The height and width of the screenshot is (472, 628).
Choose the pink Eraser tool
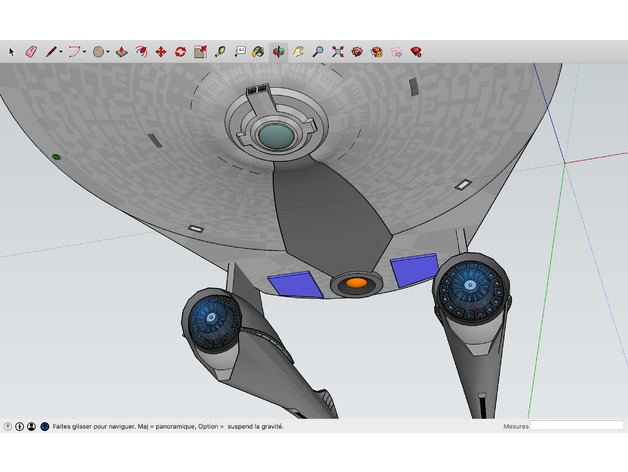click(31, 52)
